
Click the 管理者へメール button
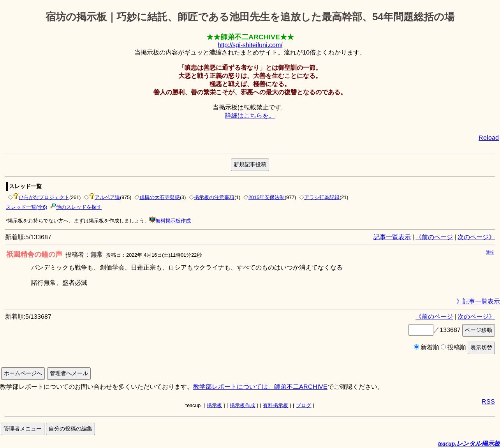pyautogui.click(x=69, y=373)
